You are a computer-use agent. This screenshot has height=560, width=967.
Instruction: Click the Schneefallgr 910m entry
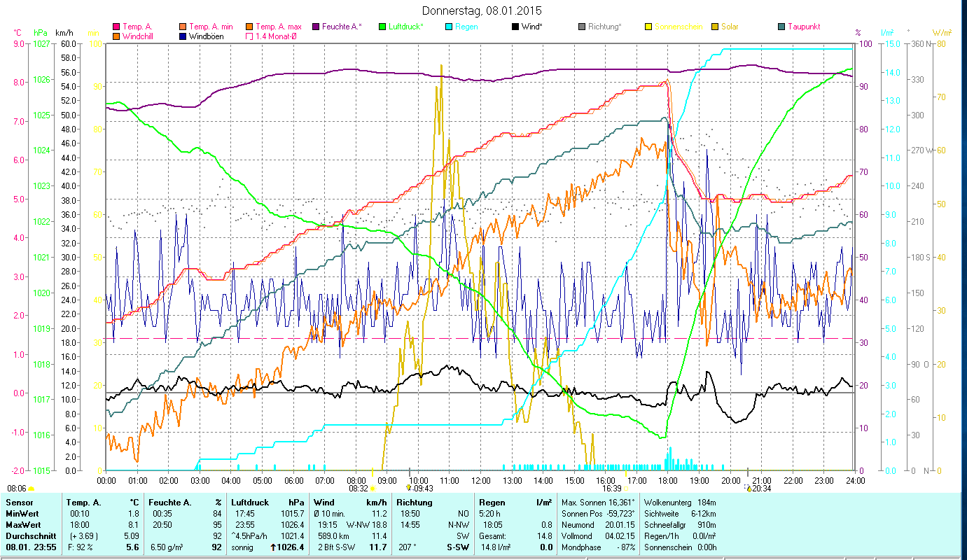coord(679,524)
